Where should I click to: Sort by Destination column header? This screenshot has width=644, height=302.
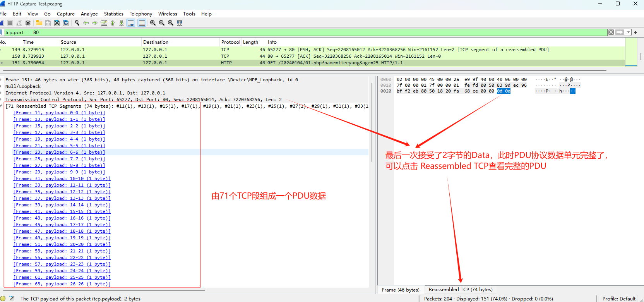(180, 42)
